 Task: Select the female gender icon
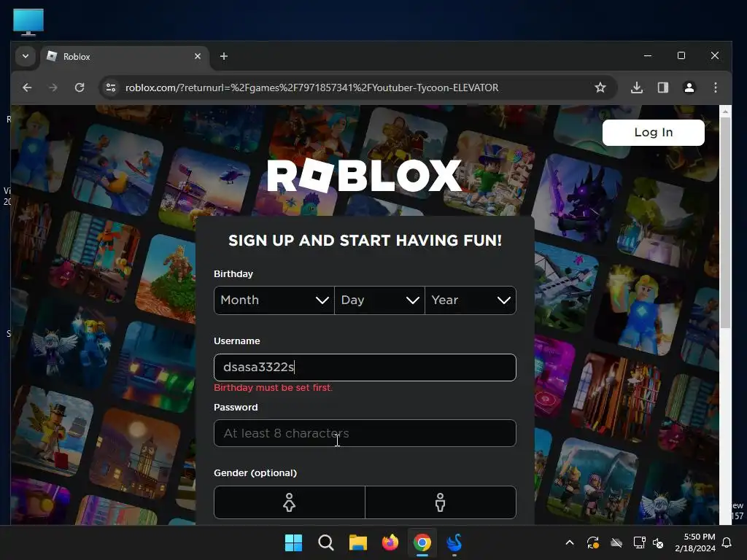289,502
